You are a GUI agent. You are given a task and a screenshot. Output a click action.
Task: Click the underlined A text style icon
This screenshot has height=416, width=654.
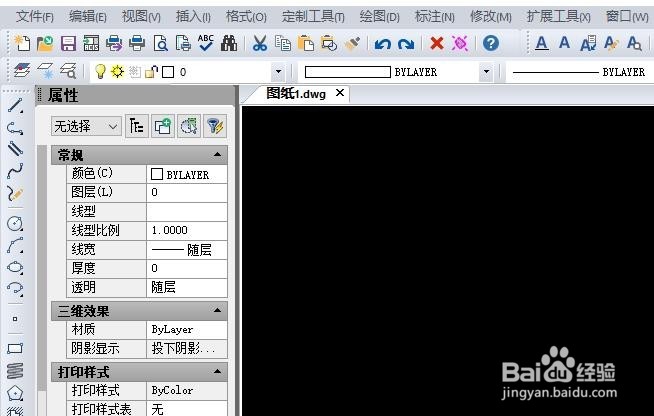click(x=541, y=43)
